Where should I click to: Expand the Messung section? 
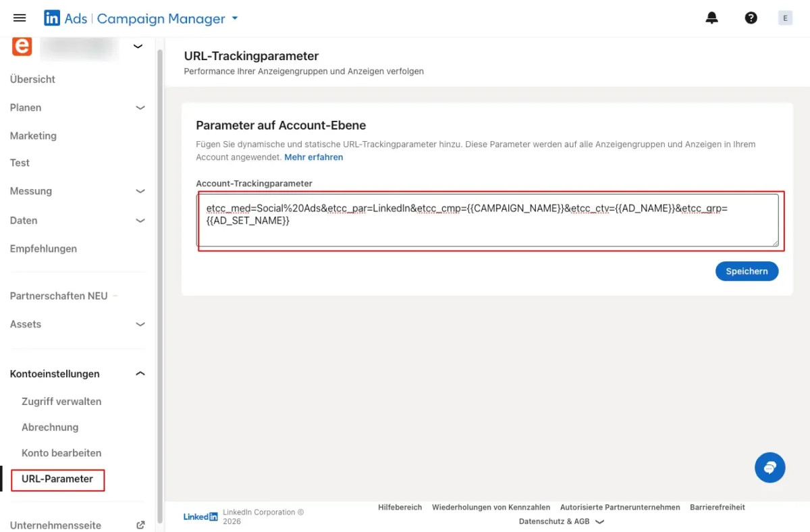point(140,191)
